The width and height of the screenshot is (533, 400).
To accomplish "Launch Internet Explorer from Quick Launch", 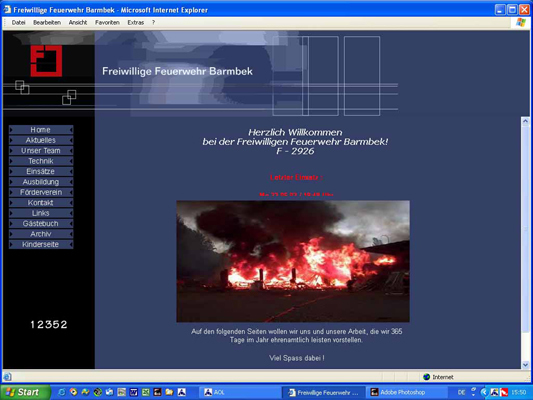I will pos(62,392).
